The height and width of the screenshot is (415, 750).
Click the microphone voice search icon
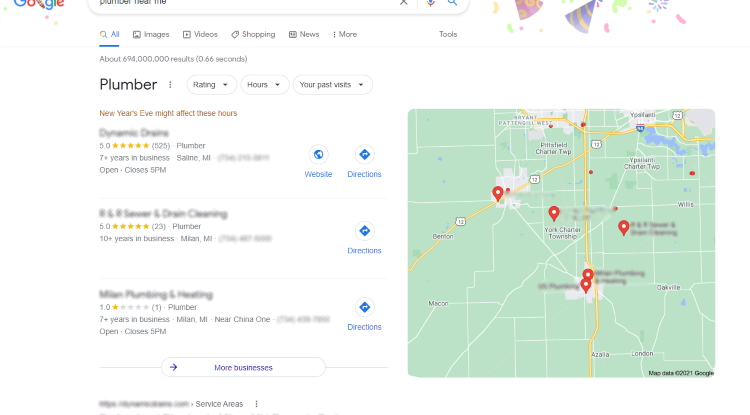point(430,3)
